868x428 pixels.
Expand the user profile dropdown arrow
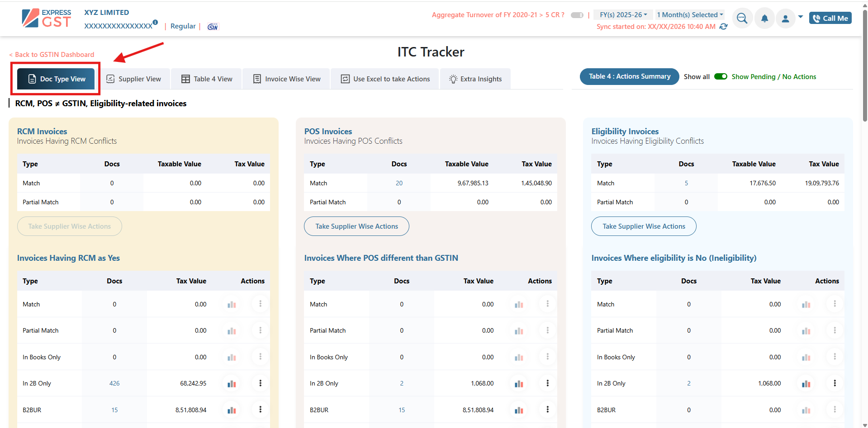(801, 17)
